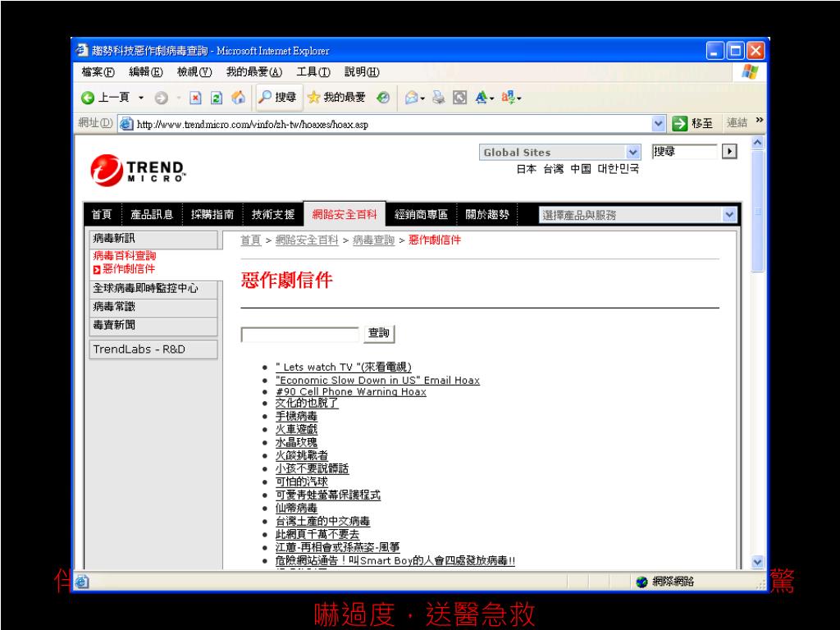Click the full-screen toolbar icon
The width and height of the screenshot is (840, 630).
coord(459,98)
